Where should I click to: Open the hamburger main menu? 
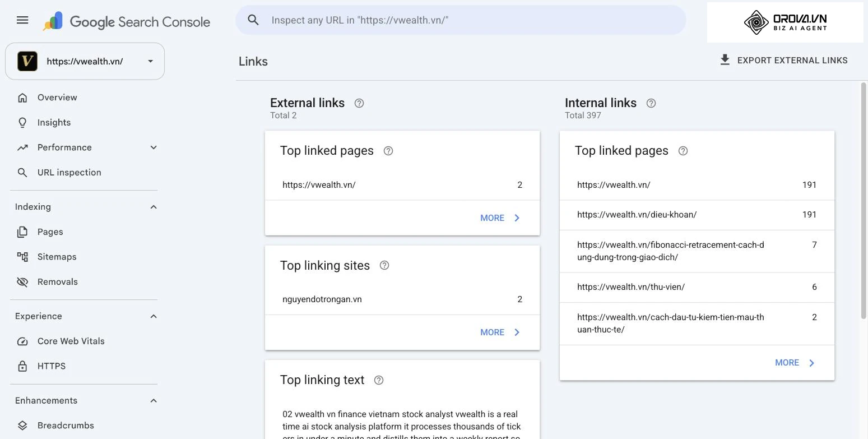(x=22, y=20)
